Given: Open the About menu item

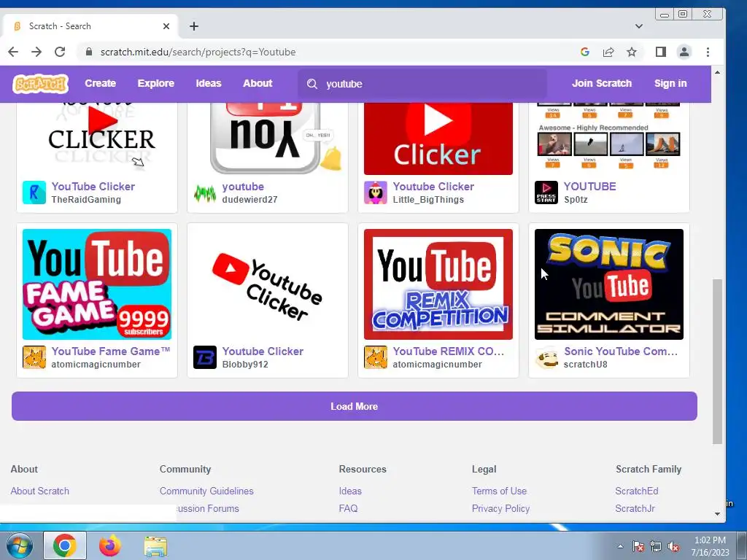Looking at the screenshot, I should (258, 83).
